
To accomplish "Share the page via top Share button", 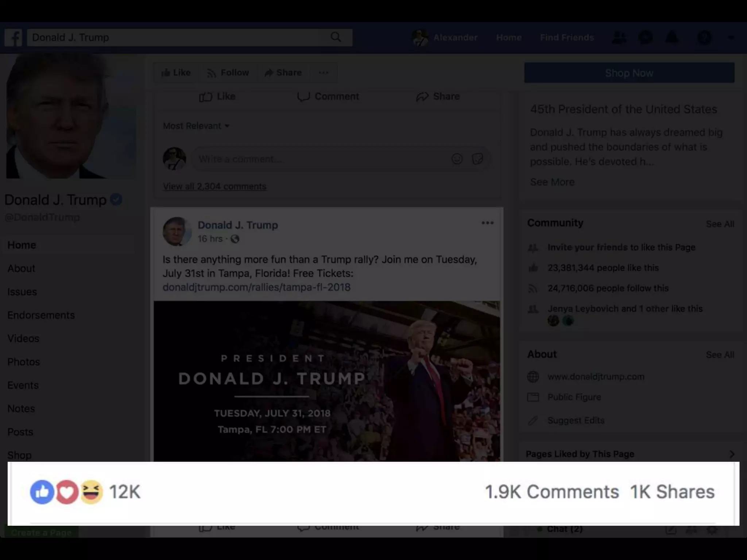I will [x=283, y=73].
